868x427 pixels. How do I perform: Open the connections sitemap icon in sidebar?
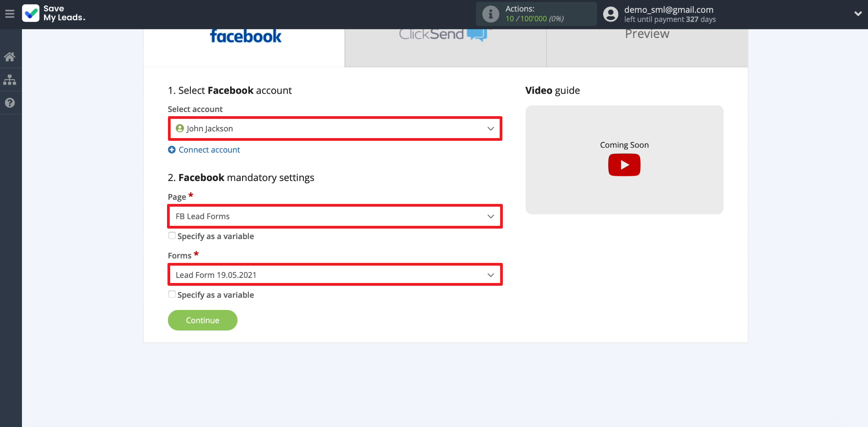10,80
